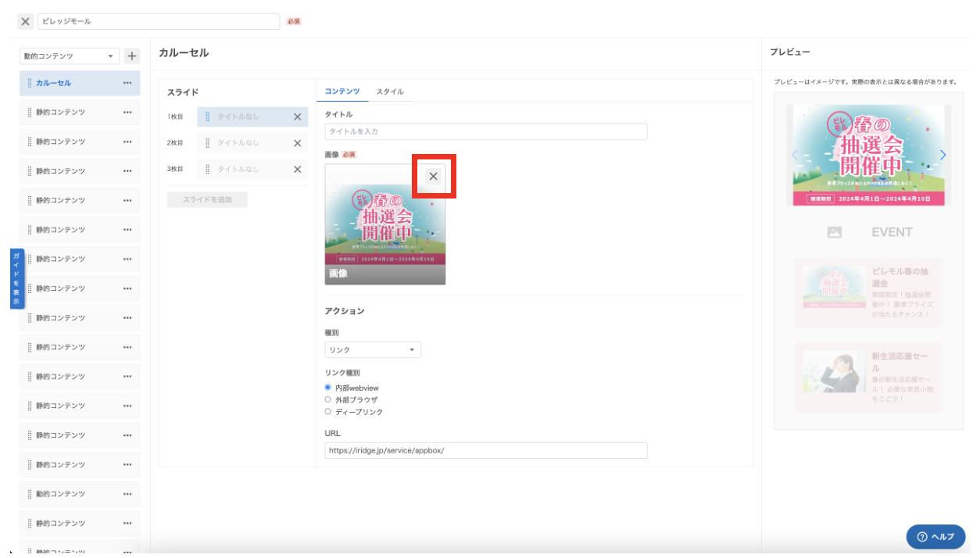This screenshot has width=980, height=558.
Task: Click the ビレモル春の抽選会 preview card
Action: click(x=868, y=292)
